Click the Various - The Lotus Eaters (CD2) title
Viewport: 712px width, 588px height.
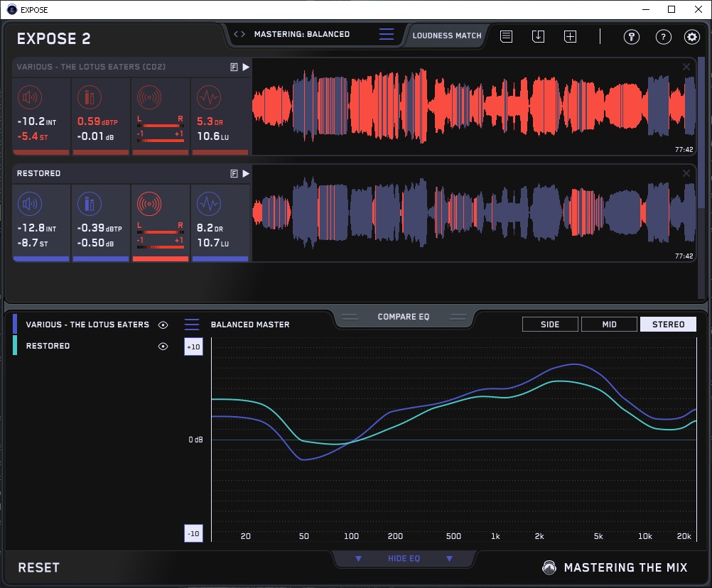(91, 67)
